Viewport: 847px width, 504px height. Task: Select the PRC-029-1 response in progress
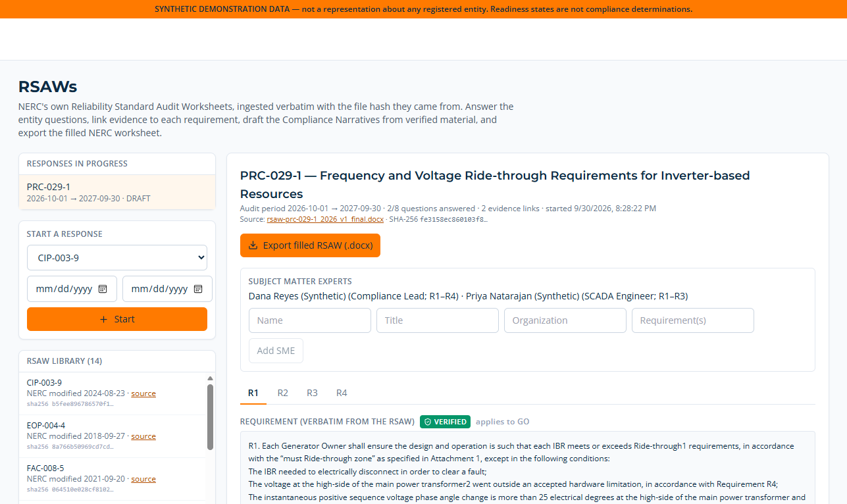click(117, 192)
